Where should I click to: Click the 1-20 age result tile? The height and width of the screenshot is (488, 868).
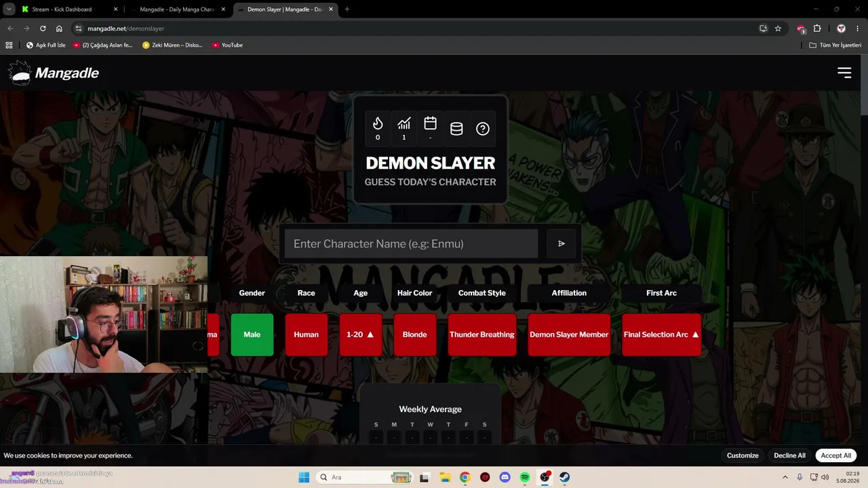(x=361, y=334)
